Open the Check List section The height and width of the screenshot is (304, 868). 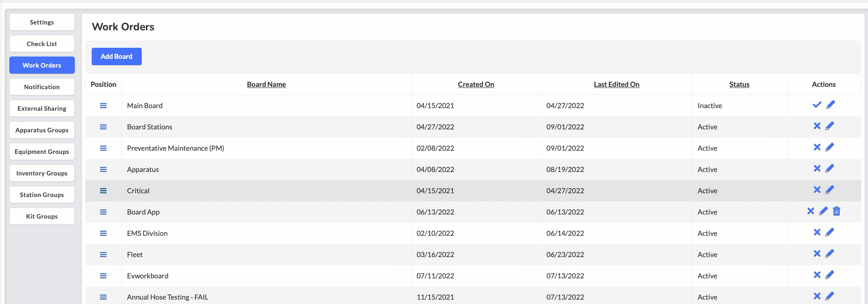pyautogui.click(x=42, y=43)
